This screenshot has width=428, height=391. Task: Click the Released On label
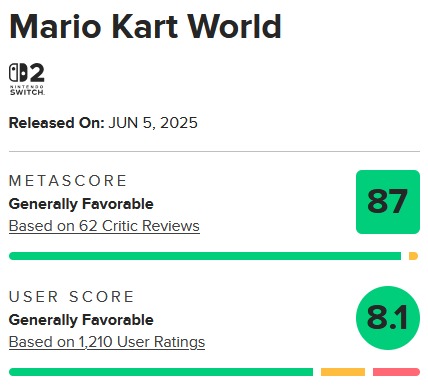(57, 123)
